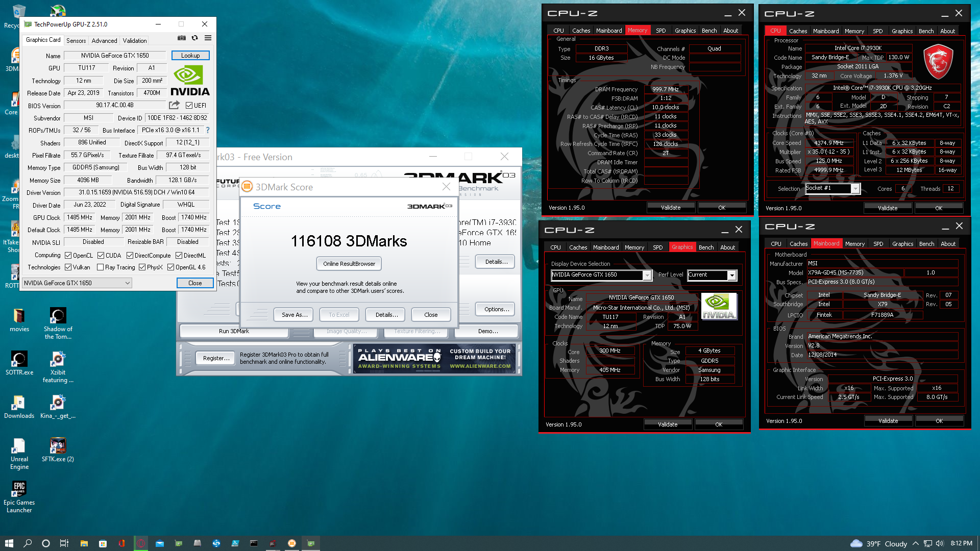The image size is (980, 551).
Task: Open the movies desktop icon
Action: coord(19,320)
